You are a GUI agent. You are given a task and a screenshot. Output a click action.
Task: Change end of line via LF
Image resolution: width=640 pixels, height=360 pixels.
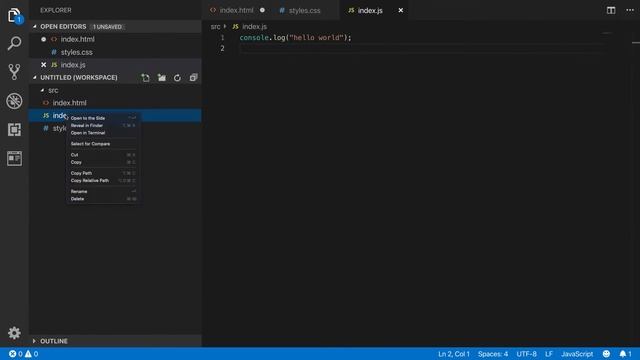pyautogui.click(x=549, y=354)
